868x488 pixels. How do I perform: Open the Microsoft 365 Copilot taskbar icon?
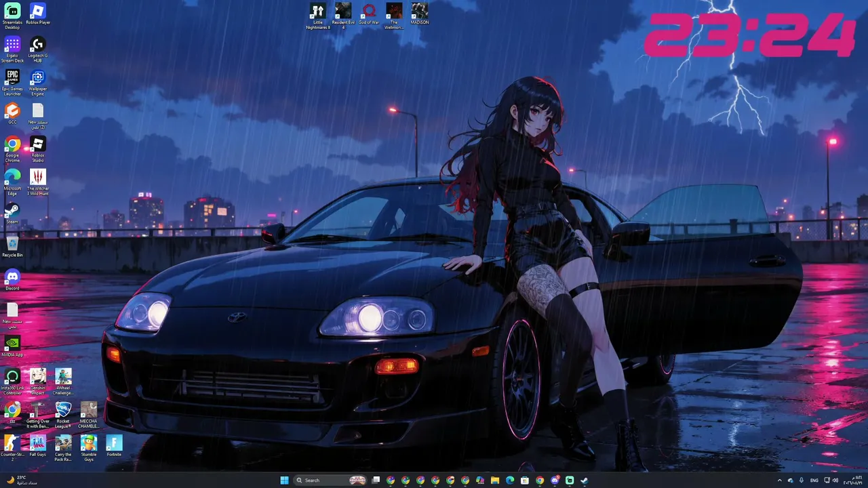coord(480,481)
